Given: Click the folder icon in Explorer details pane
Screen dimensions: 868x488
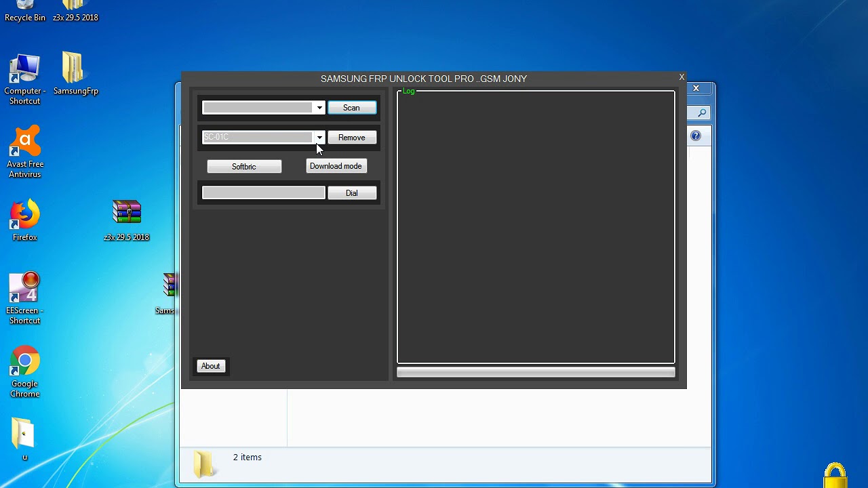Looking at the screenshot, I should coord(203,464).
